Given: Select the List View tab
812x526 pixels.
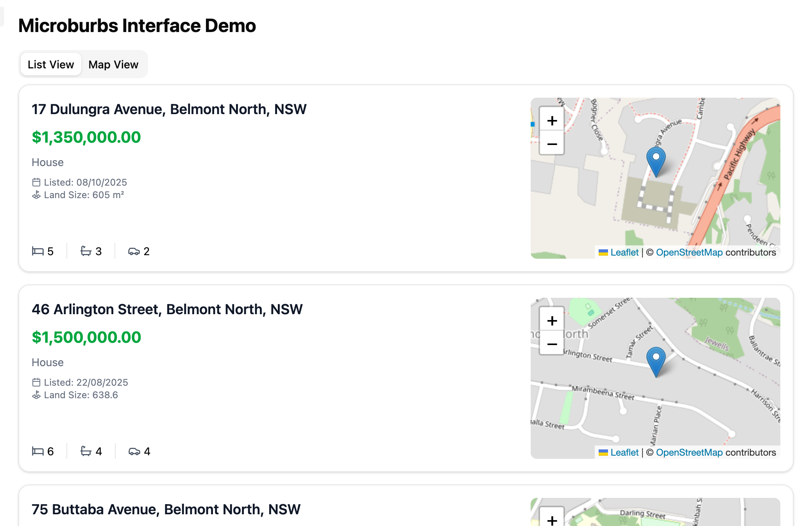Looking at the screenshot, I should pos(51,64).
